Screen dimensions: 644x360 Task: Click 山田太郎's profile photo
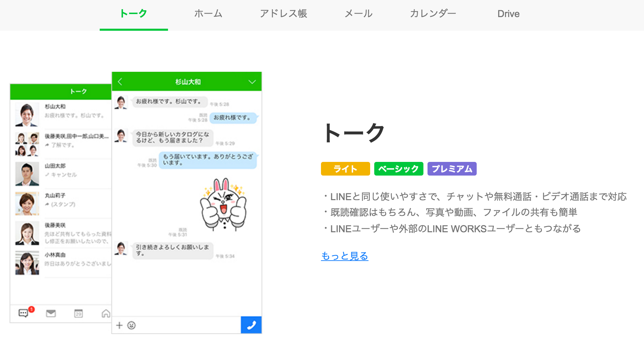(27, 174)
